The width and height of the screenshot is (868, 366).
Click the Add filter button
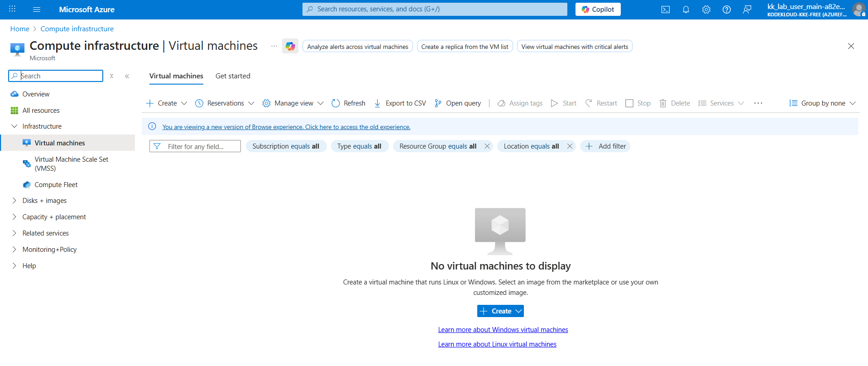[x=605, y=146]
